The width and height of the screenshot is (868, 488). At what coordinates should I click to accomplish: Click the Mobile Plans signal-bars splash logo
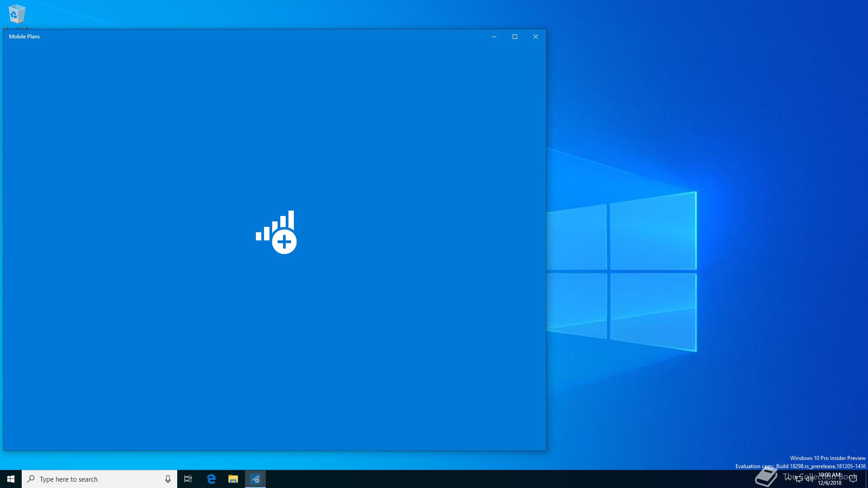point(276,232)
